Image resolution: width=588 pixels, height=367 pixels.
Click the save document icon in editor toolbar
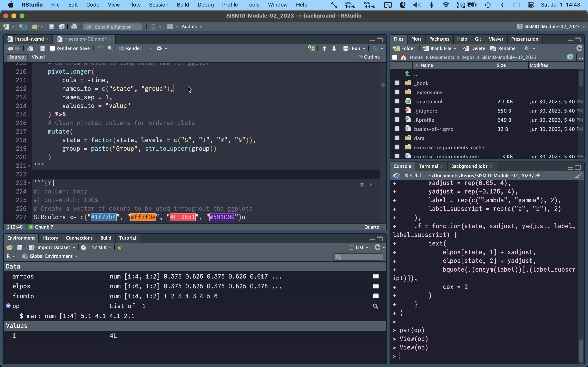(42, 49)
